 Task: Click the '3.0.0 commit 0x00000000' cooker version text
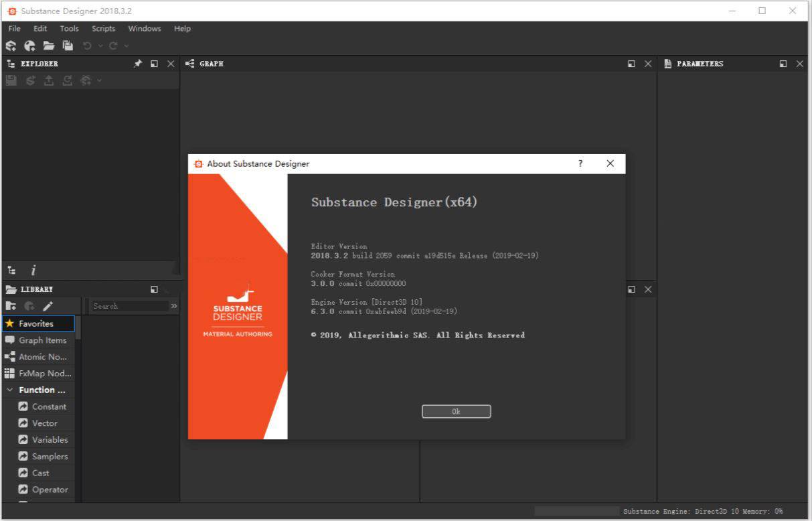pos(358,283)
